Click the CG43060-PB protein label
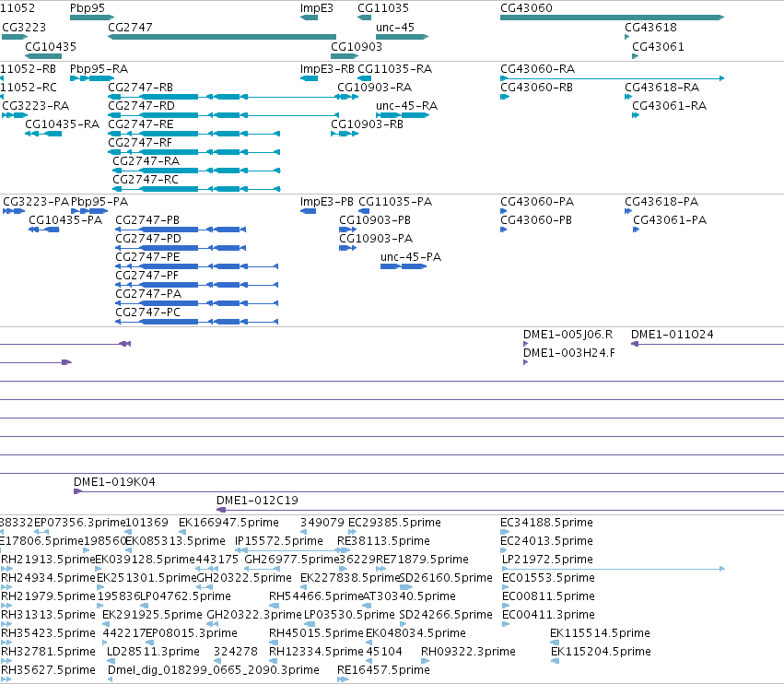The image size is (784, 684). coord(536,220)
